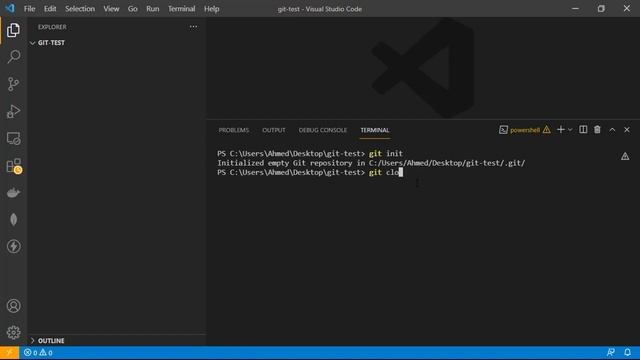
Task: Switch to the DEBUG CONSOLE tab
Action: pyautogui.click(x=322, y=130)
